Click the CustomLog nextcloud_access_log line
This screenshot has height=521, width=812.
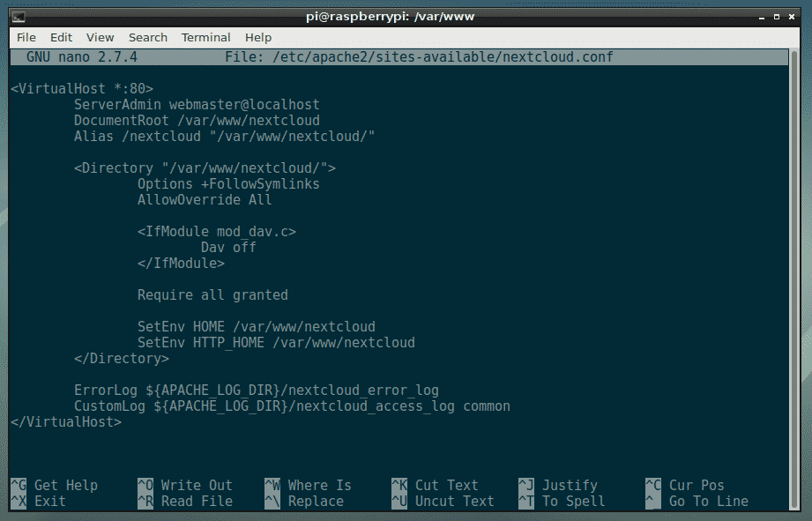pos(292,406)
